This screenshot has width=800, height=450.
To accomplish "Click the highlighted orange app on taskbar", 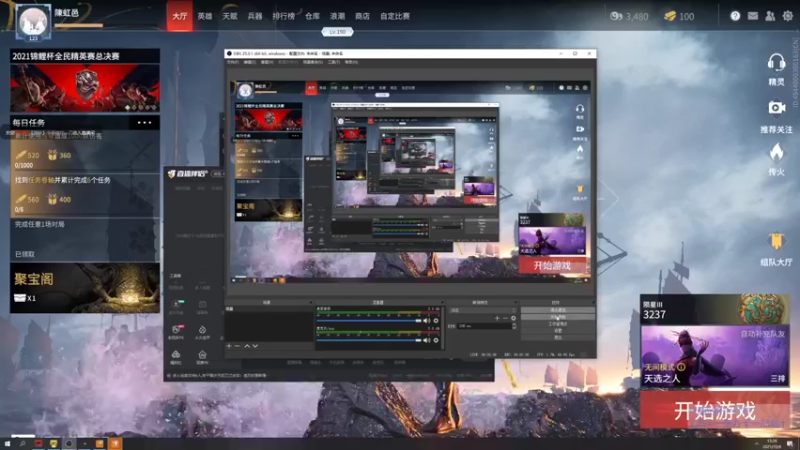I will click(x=115, y=444).
